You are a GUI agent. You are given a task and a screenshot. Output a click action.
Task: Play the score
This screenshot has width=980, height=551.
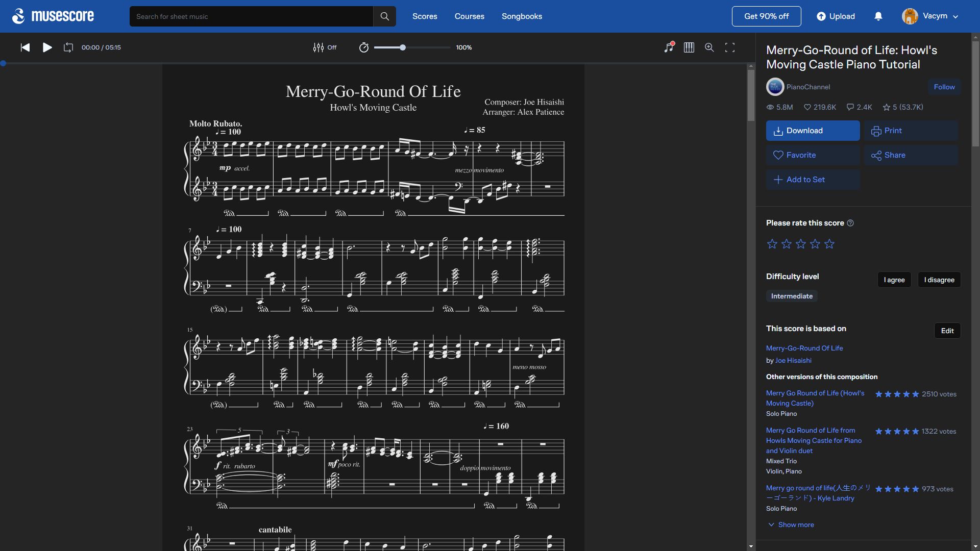point(47,47)
